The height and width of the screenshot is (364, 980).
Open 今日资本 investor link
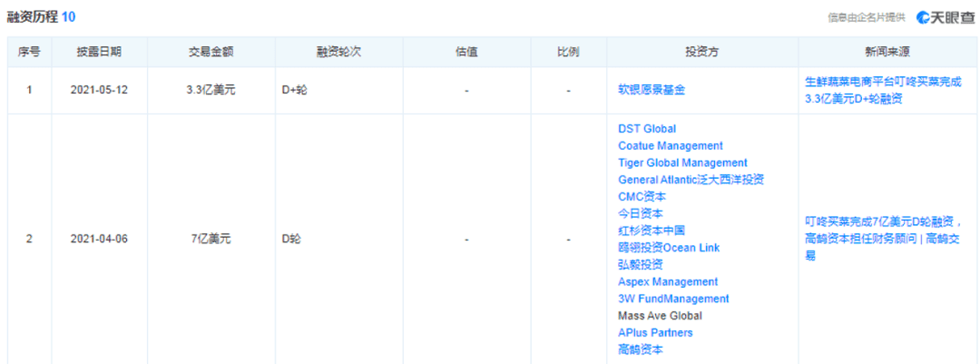coord(640,213)
